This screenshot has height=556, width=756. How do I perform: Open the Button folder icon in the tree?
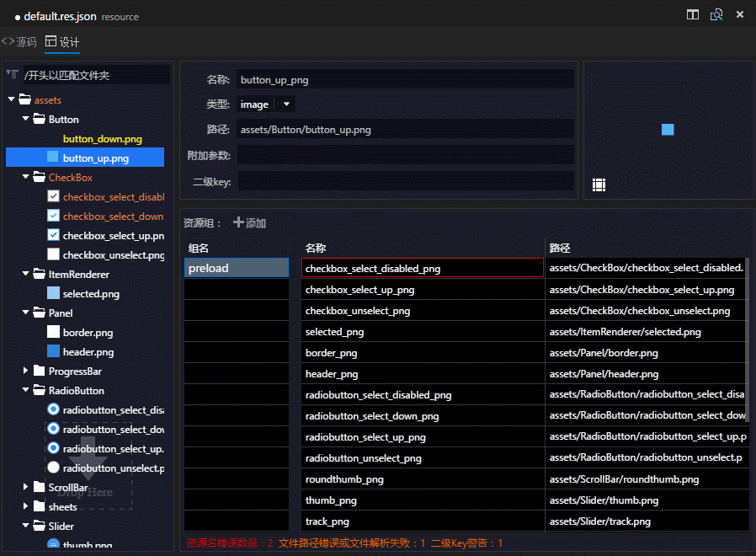click(x=39, y=117)
